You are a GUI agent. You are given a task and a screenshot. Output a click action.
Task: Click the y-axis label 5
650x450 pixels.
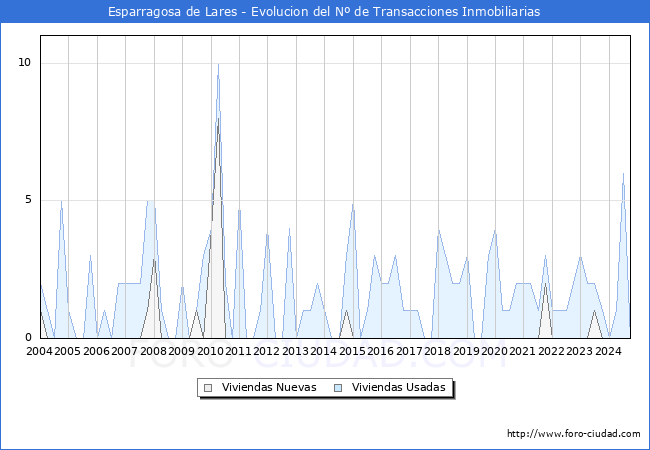click(28, 200)
